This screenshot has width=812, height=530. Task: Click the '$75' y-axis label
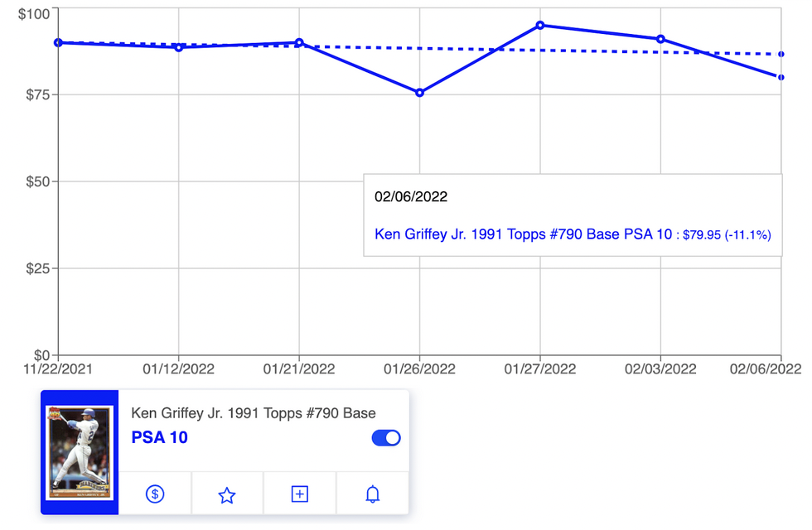(x=38, y=94)
